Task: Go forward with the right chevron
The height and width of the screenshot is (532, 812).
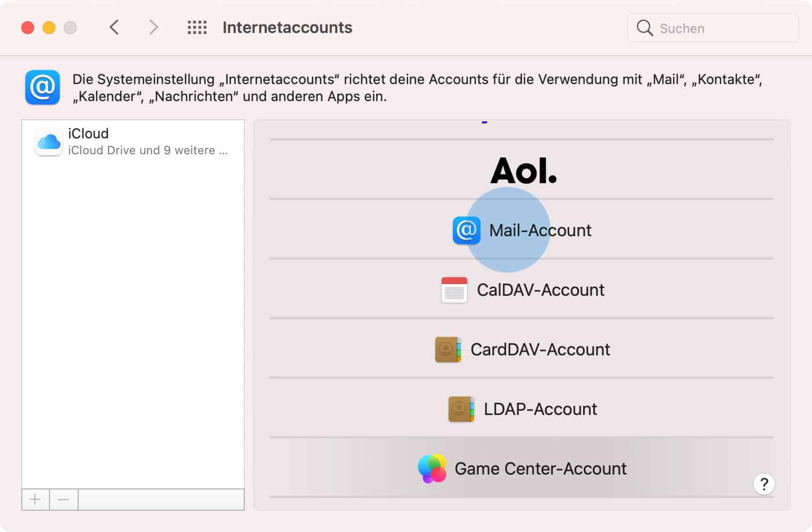Action: (153, 27)
